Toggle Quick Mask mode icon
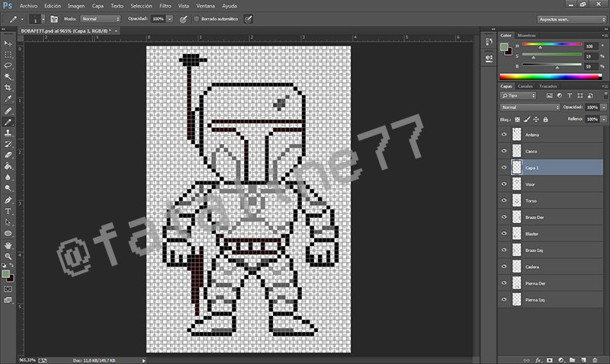Image resolution: width=610 pixels, height=364 pixels. 8,289
